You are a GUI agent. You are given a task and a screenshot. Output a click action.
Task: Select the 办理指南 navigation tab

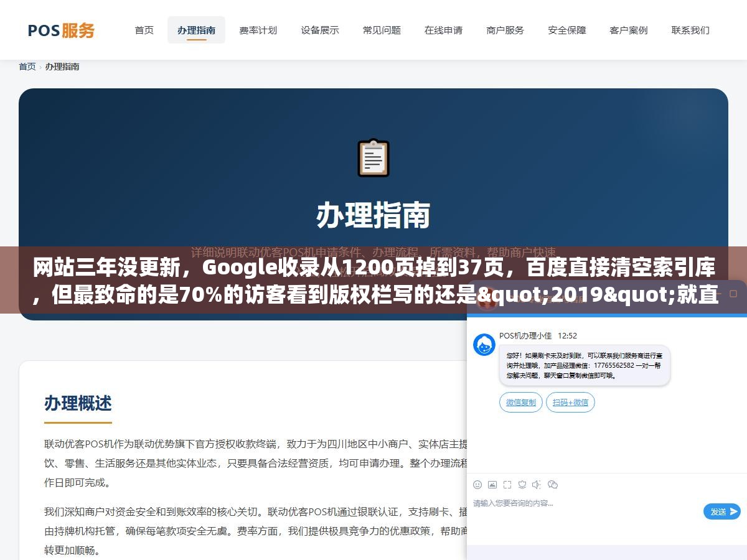(196, 30)
